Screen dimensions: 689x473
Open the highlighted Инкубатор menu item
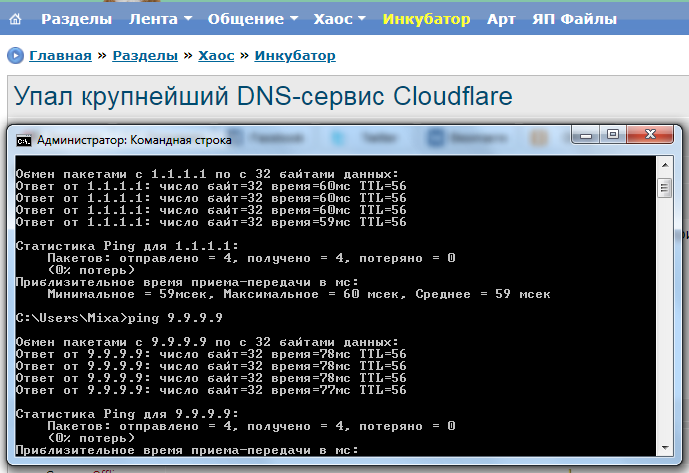pos(426,19)
